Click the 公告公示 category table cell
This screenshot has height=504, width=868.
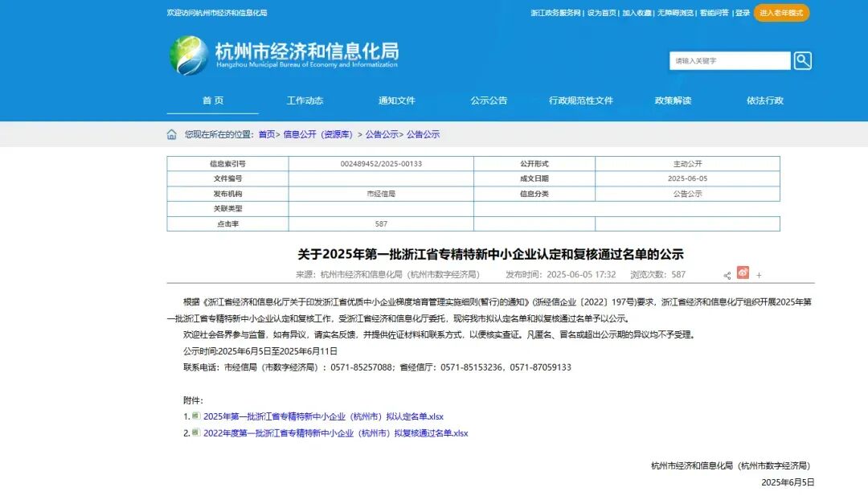pyautogui.click(x=687, y=194)
